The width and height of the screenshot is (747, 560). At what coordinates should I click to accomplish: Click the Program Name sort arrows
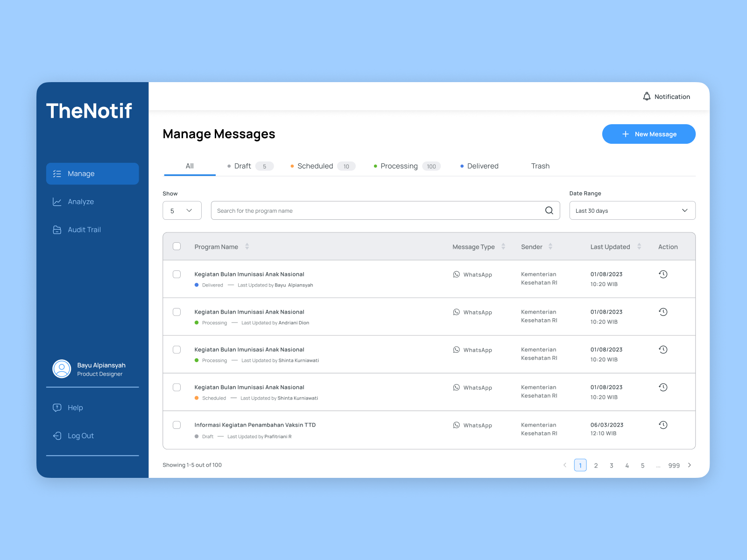click(x=247, y=246)
